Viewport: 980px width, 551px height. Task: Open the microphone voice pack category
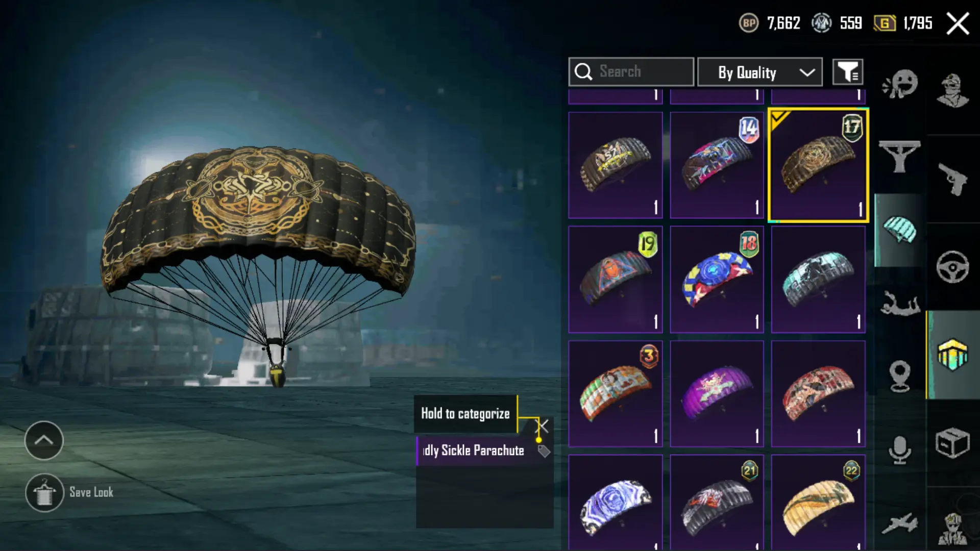pos(900,450)
